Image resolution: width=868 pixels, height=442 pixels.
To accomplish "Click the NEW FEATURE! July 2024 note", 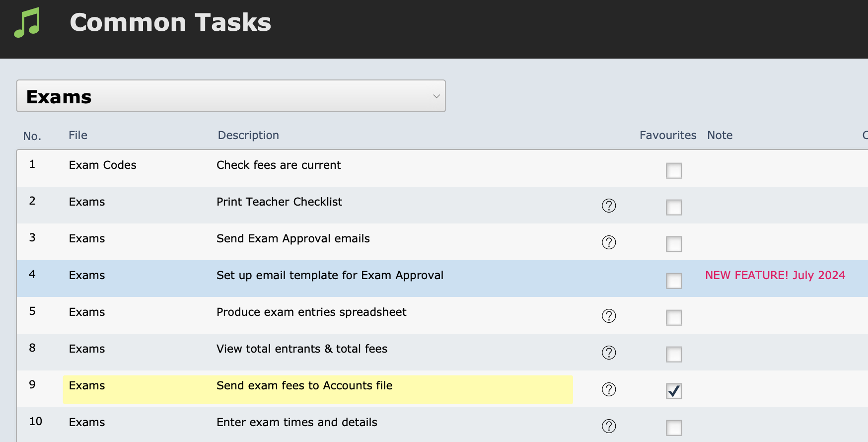I will [x=775, y=275].
